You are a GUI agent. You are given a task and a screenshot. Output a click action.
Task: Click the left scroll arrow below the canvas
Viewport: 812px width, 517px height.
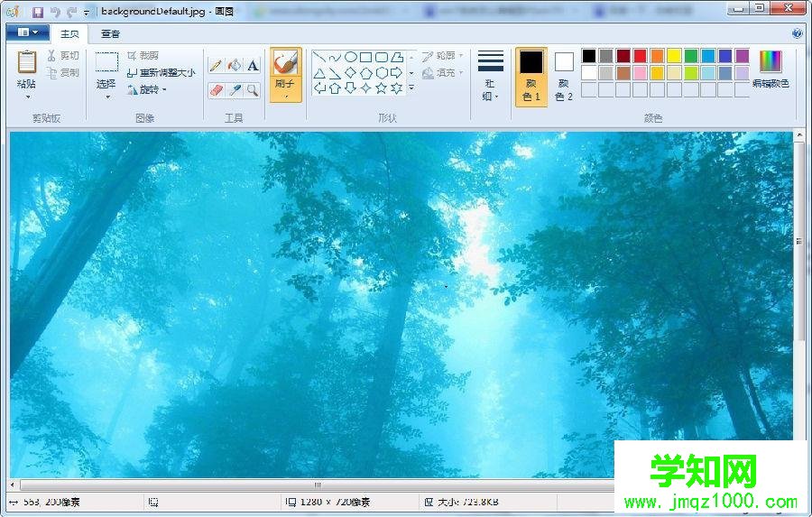[13, 485]
